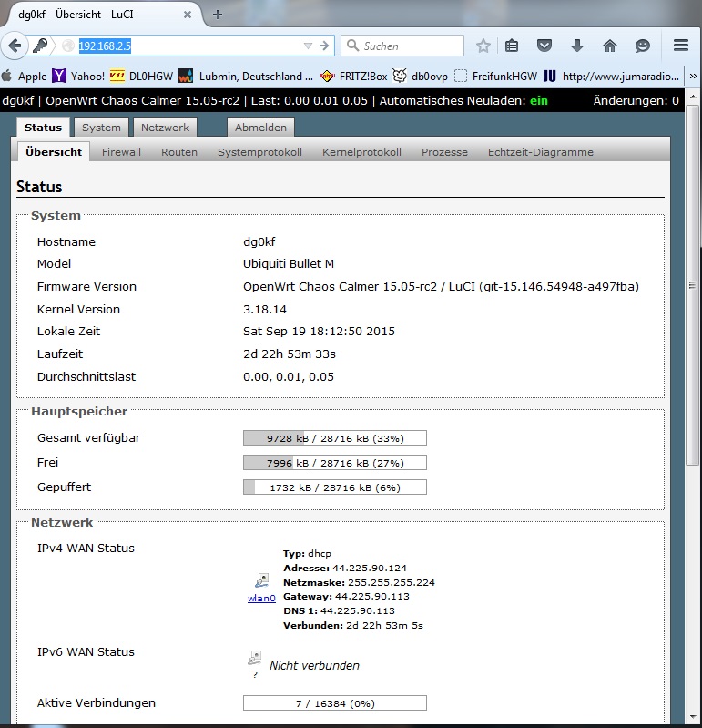Open the Übersicht sub-tab

[x=54, y=152]
